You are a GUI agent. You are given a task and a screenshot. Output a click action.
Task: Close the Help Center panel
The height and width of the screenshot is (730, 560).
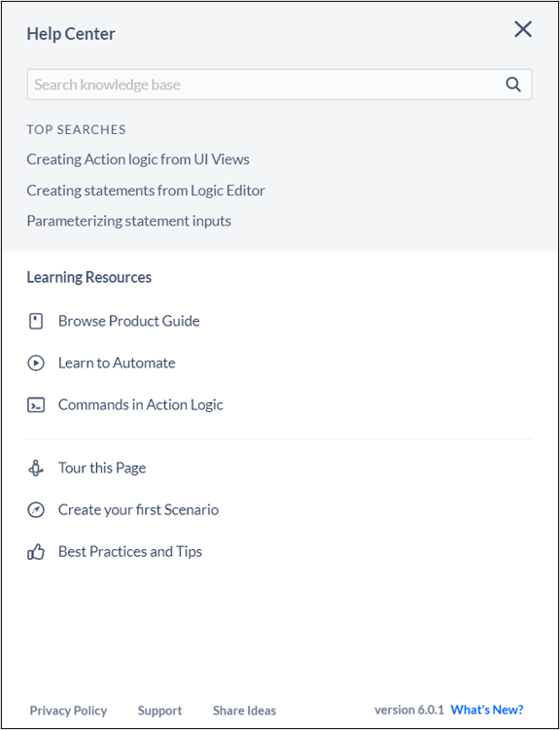pyautogui.click(x=523, y=30)
